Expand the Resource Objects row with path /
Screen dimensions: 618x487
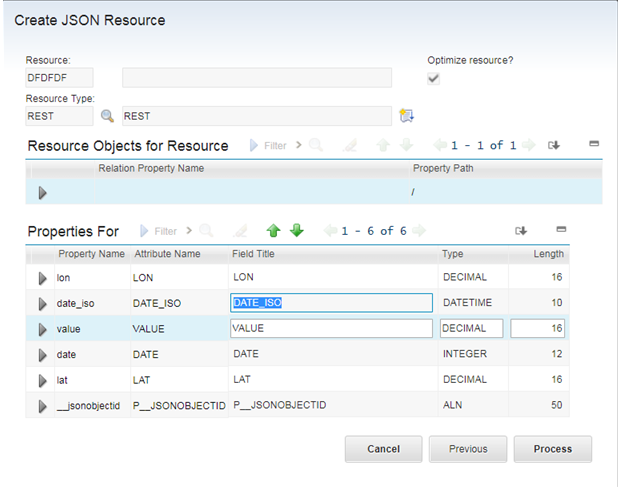pos(43,193)
